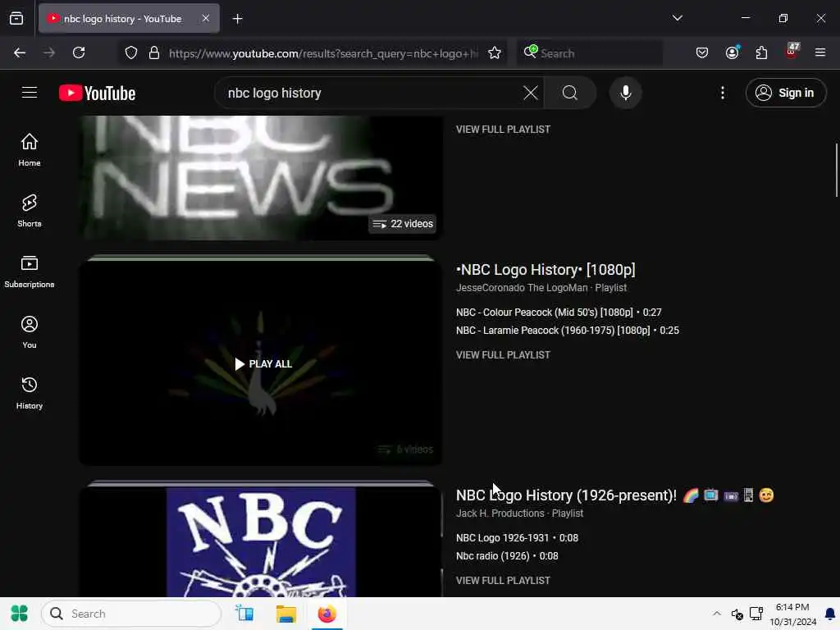Go to Home in the sidebar

click(30, 150)
